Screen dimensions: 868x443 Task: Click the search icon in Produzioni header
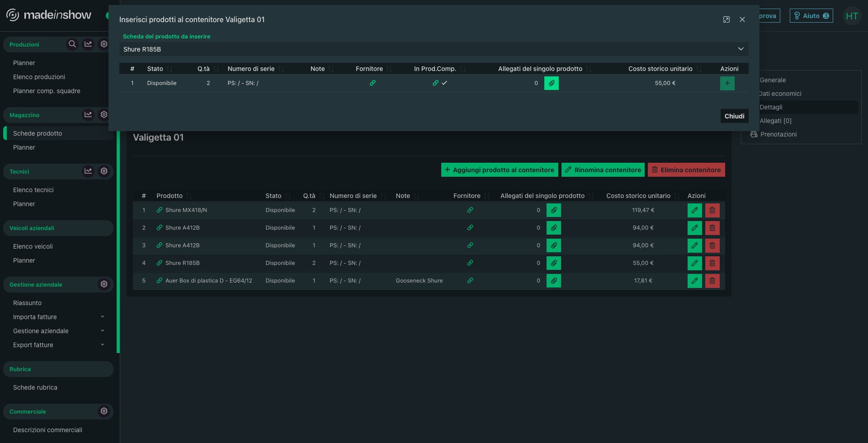point(72,44)
